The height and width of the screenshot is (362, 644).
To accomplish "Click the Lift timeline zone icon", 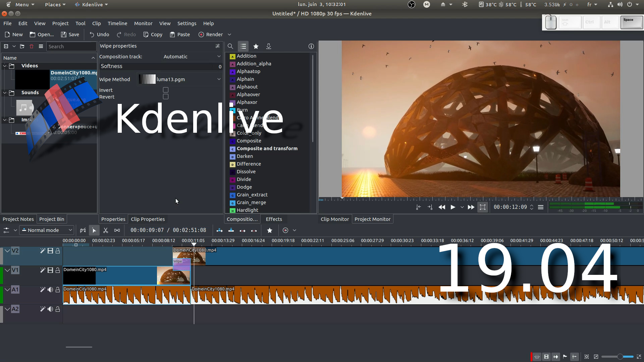I will 254,230.
